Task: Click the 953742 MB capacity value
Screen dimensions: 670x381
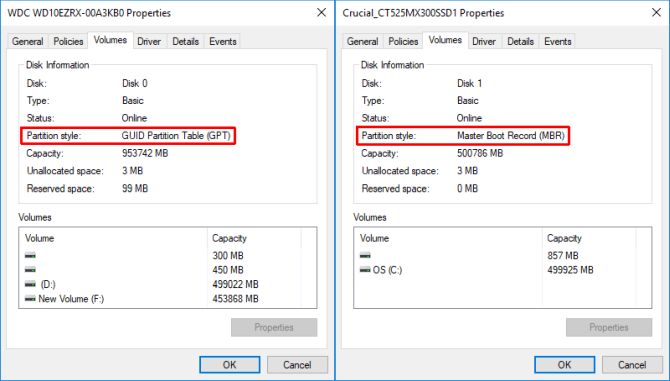Action: coord(145,153)
